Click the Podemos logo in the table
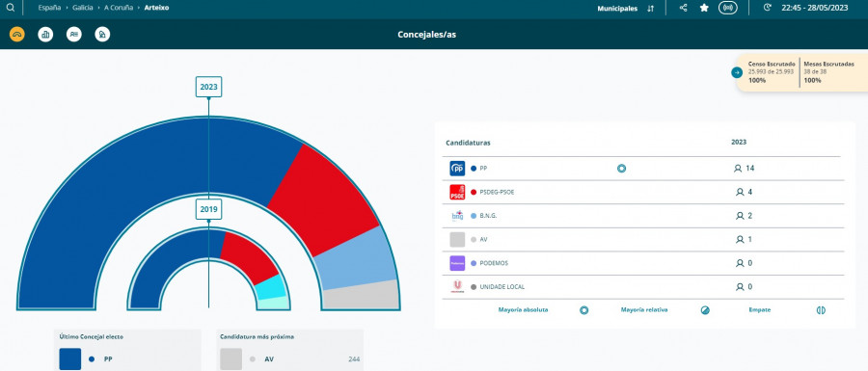868x371 pixels. [x=457, y=263]
